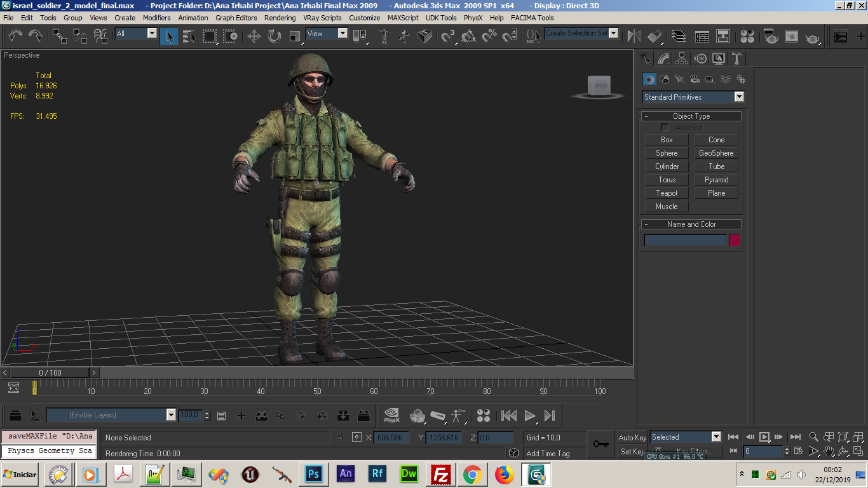Switch to the Hierarchy panel icon
868x488 pixels.
click(682, 59)
